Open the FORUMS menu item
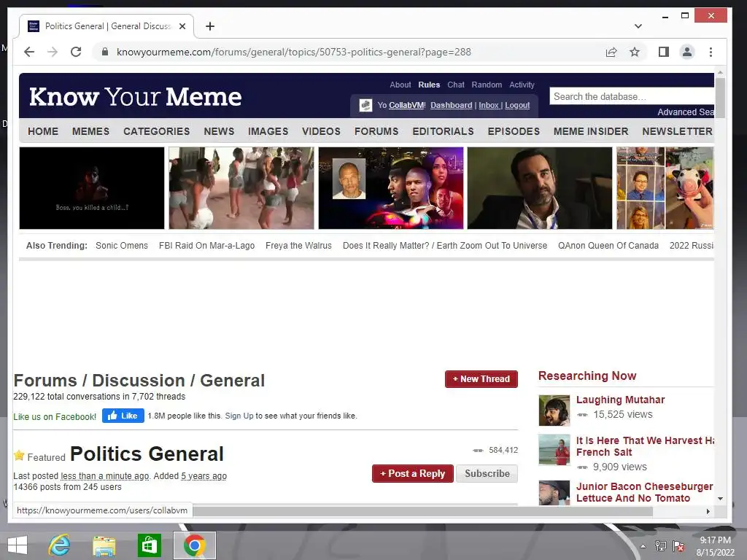Screen dimensions: 747x560 click(376, 131)
